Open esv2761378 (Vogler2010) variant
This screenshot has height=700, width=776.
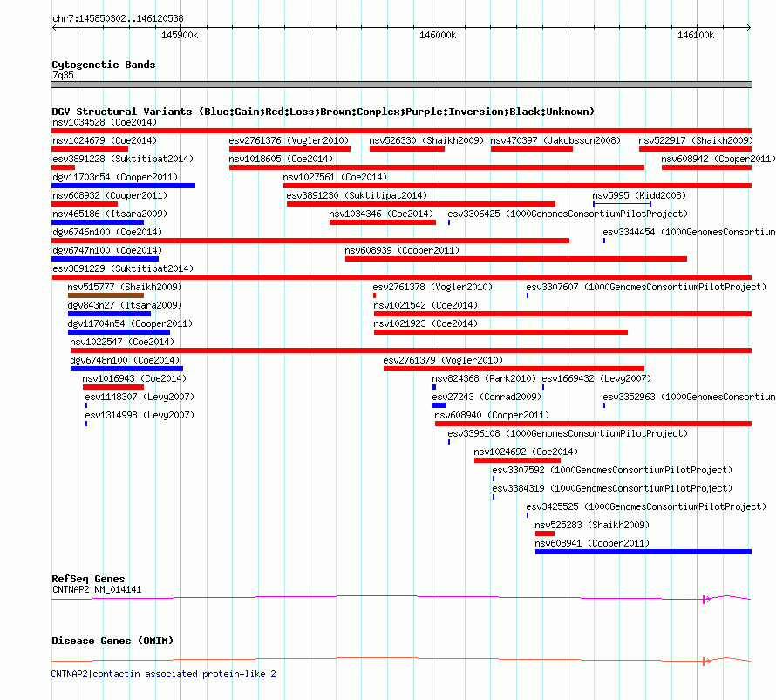pyautogui.click(x=432, y=287)
